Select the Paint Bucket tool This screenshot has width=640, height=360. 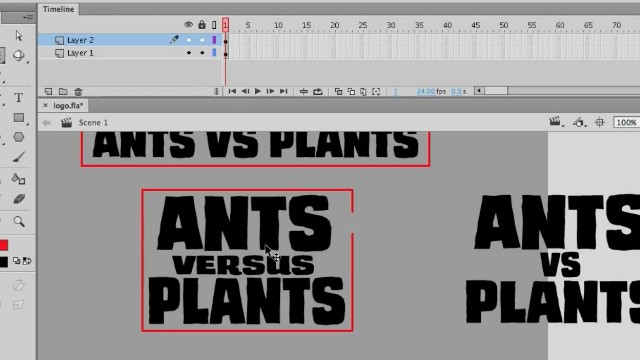[18, 179]
